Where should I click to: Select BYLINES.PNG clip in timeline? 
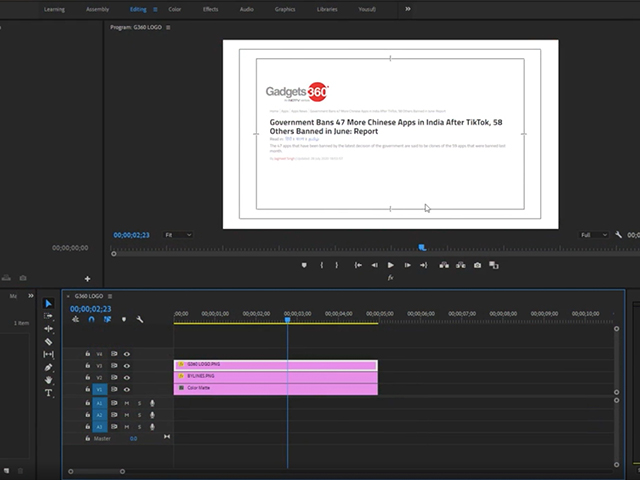pos(276,377)
